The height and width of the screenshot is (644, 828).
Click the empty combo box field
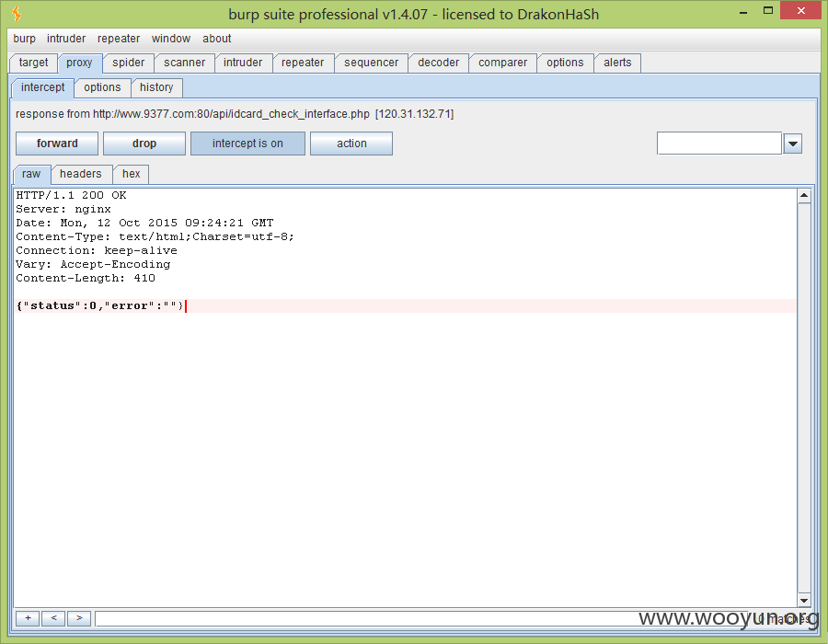point(719,144)
